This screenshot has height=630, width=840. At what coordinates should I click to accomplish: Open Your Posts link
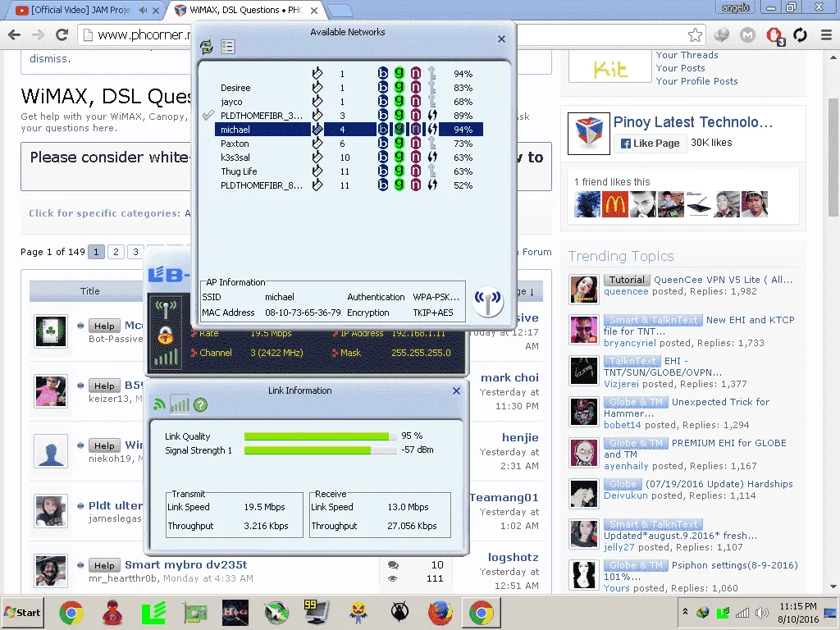(680, 68)
